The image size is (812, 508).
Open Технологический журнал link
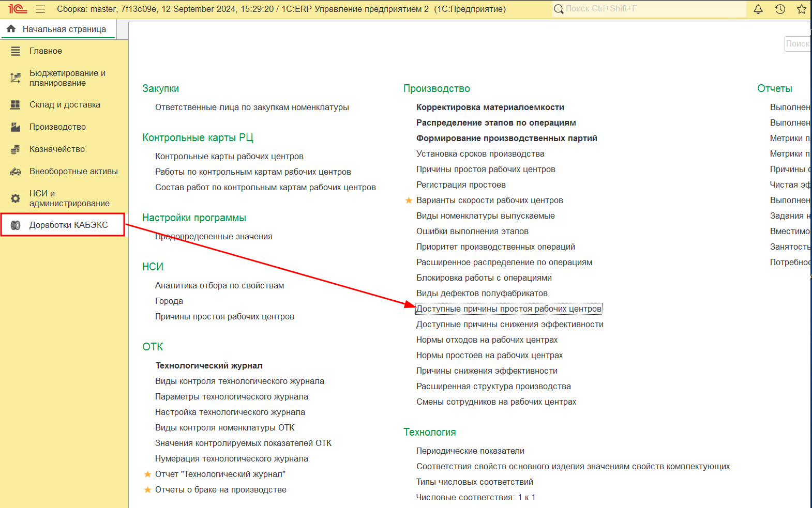pos(209,366)
